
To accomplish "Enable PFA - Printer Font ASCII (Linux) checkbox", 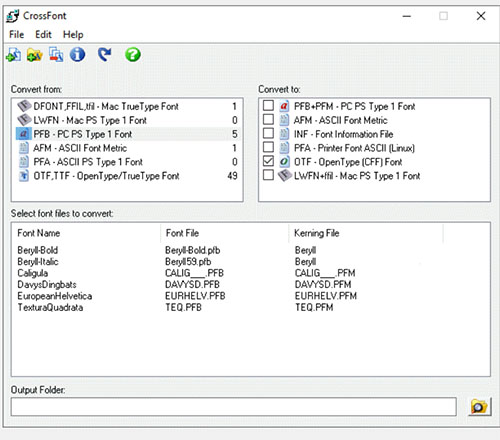I will [x=268, y=147].
